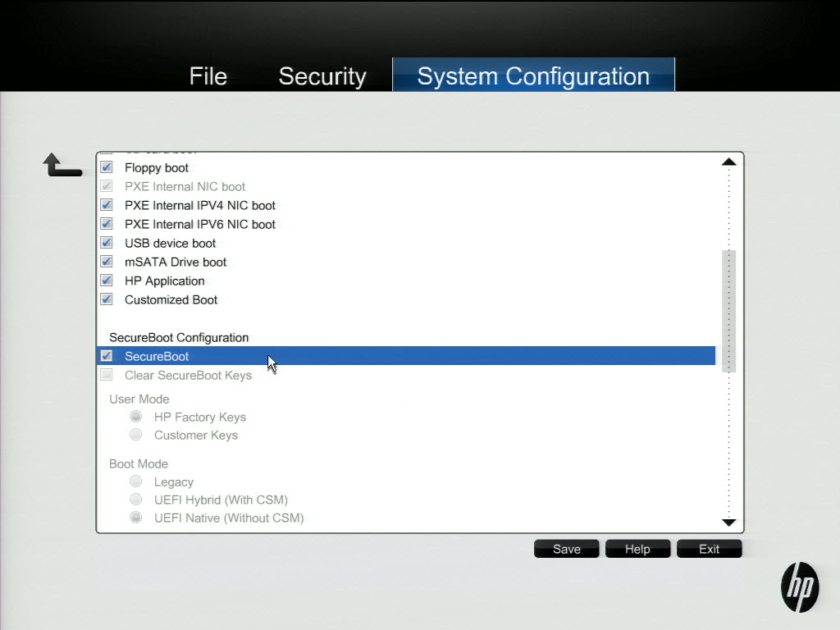Disable USB device boot
840x630 pixels.
click(x=107, y=243)
